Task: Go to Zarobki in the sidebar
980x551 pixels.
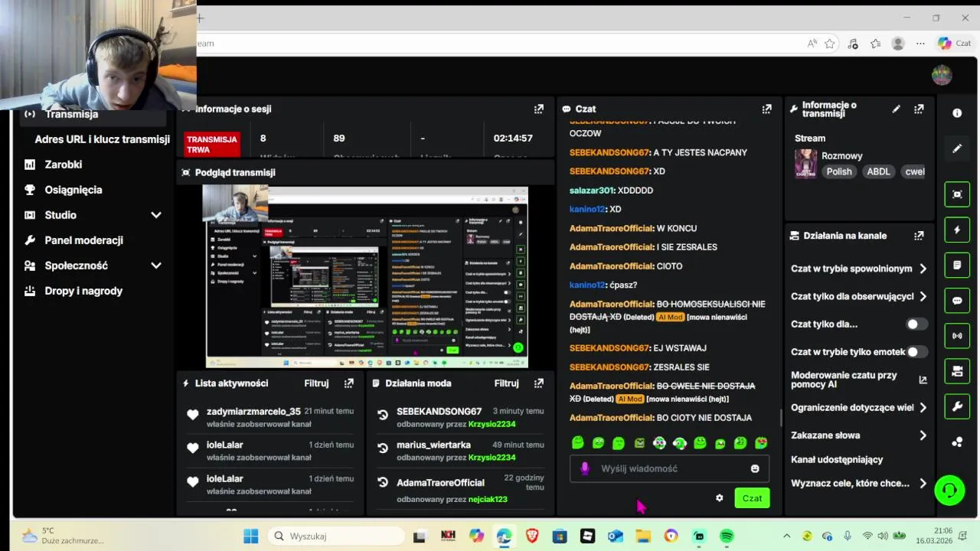Action: (x=63, y=165)
